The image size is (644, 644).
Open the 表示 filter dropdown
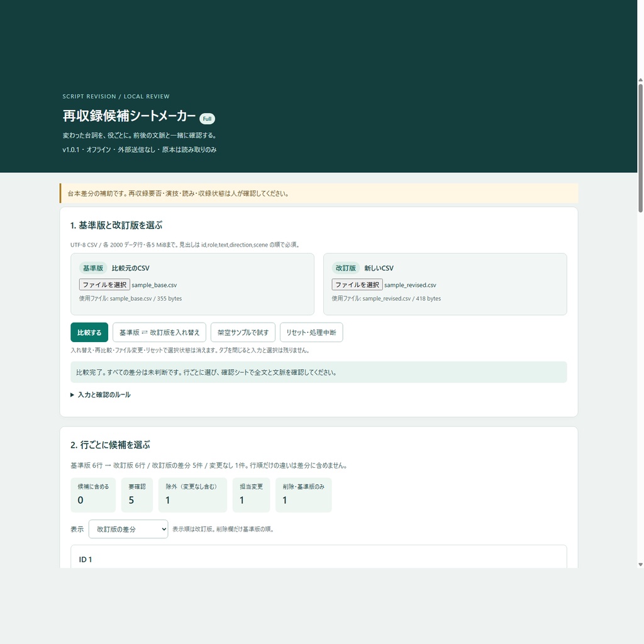tap(128, 529)
